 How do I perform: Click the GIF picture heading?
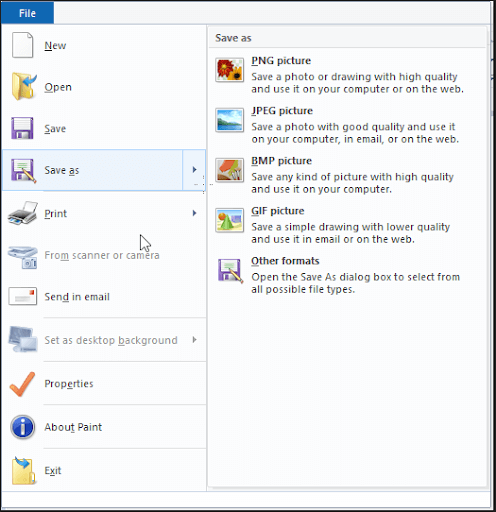[x=278, y=211]
